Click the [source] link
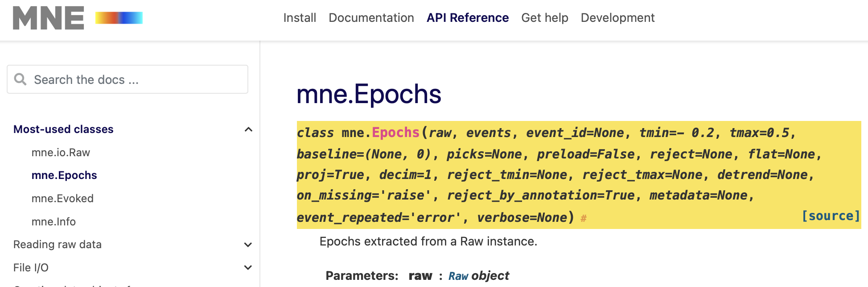Screen dimensions: 868x287 click(830, 216)
